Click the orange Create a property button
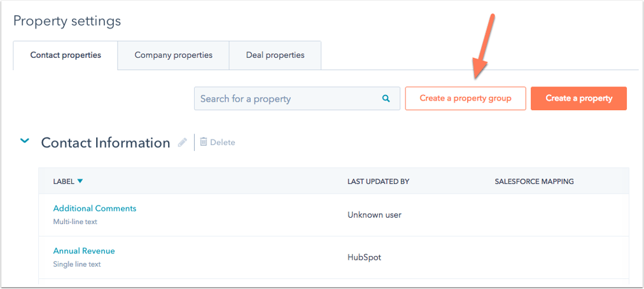 (x=578, y=99)
